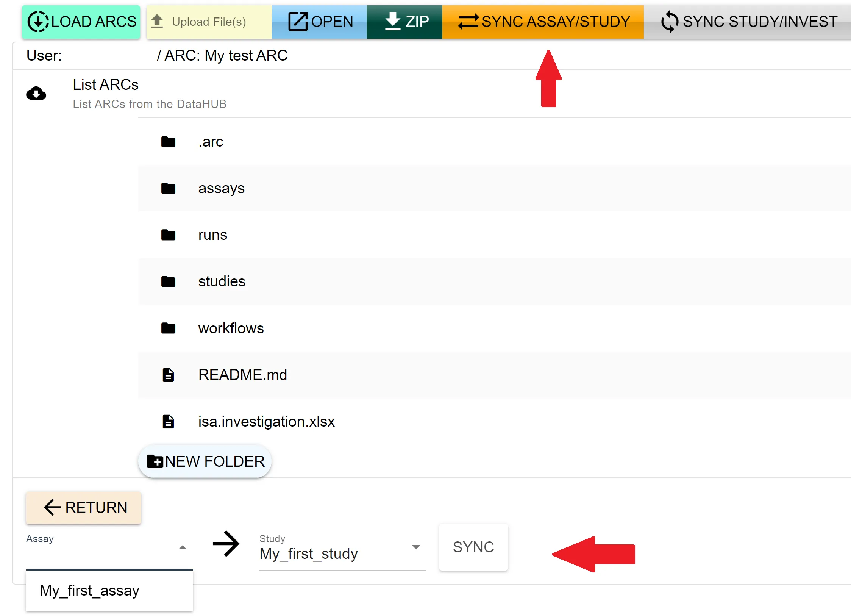The height and width of the screenshot is (616, 851).
Task: Click the .arc folder icon
Action: click(168, 142)
